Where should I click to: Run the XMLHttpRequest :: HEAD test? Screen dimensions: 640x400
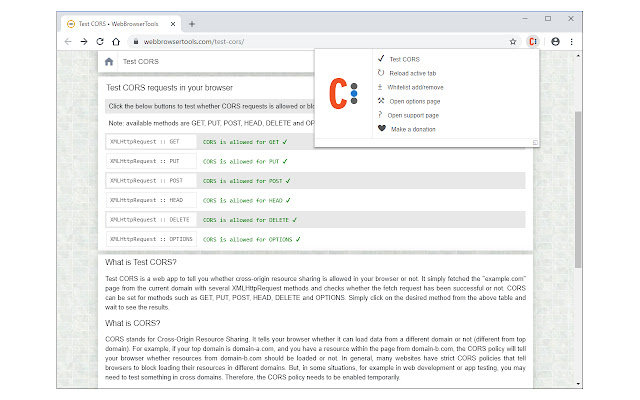tap(151, 200)
